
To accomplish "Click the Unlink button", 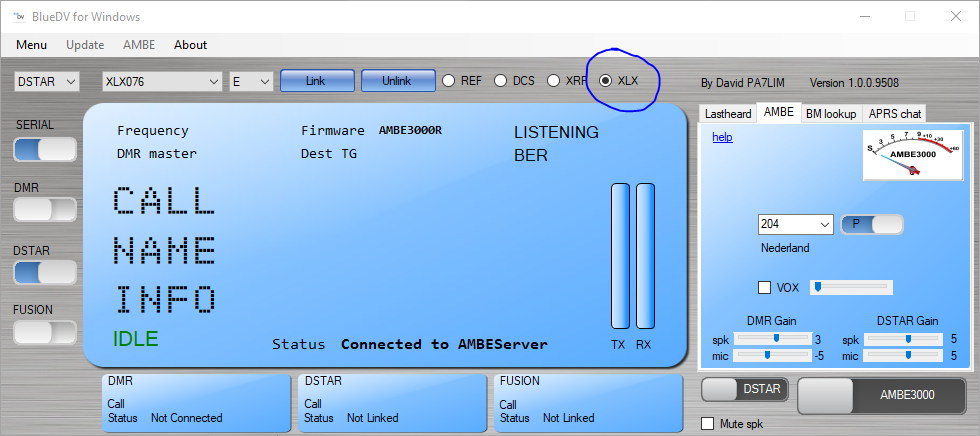I will (397, 81).
